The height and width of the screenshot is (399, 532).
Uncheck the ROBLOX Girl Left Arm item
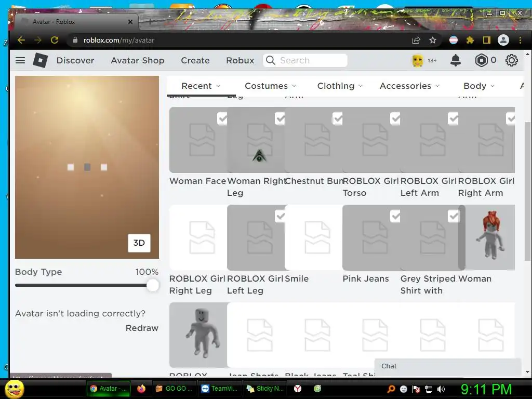(x=453, y=119)
